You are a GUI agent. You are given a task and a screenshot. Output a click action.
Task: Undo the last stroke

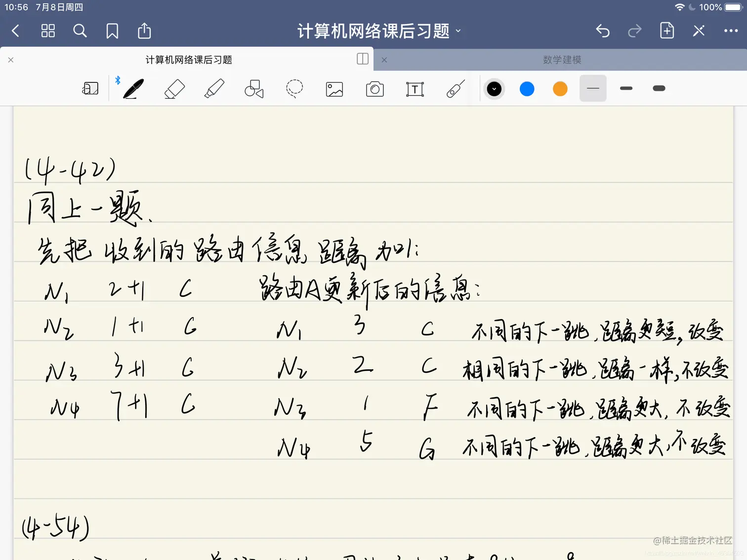click(603, 31)
